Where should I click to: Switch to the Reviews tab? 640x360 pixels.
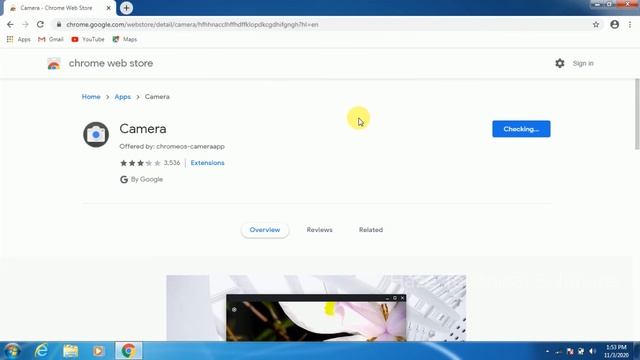click(319, 230)
